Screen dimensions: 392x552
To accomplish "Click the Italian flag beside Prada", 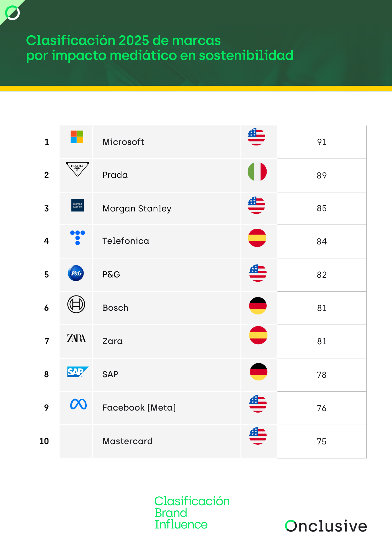I will click(x=257, y=172).
